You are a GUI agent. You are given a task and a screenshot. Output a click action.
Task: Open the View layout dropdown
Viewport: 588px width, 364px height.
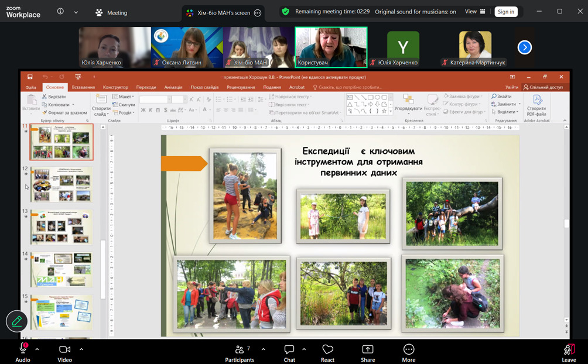[475, 12]
